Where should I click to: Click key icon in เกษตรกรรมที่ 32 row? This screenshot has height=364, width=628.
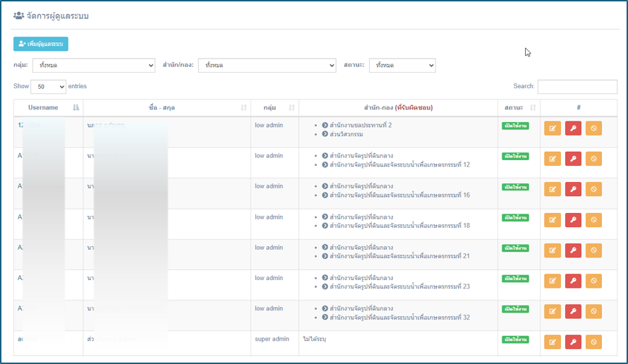point(573,312)
